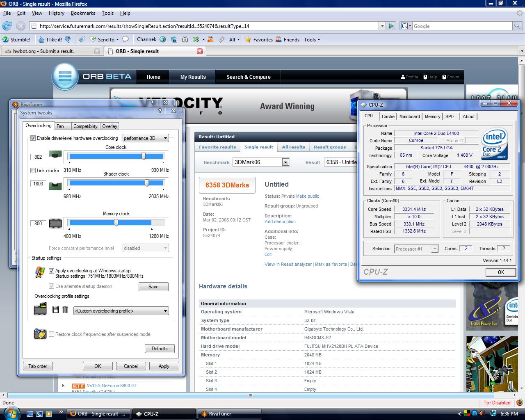Viewport: 525px width, 420px height.
Task: Click the Core clock slider handle
Action: point(144,156)
